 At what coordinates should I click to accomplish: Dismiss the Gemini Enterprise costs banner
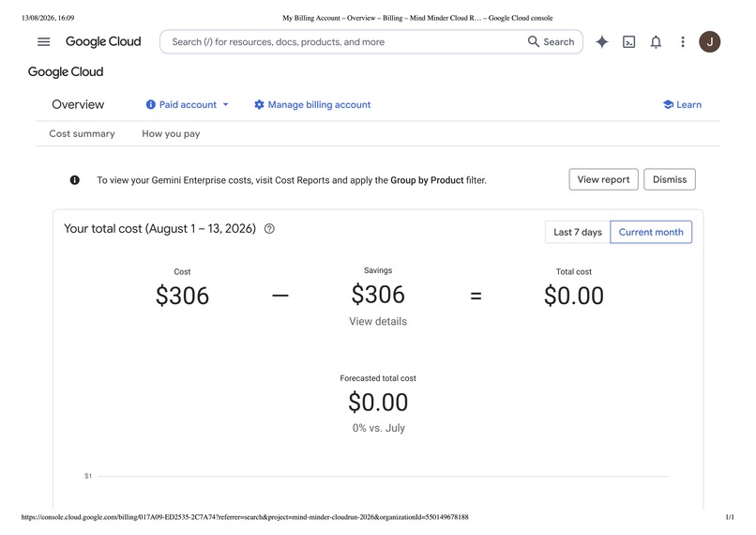tap(670, 179)
